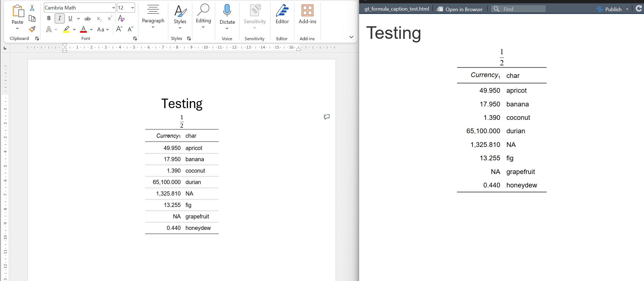
Task: Click '1,325.810' cell in HTML viewer
Action: click(485, 145)
